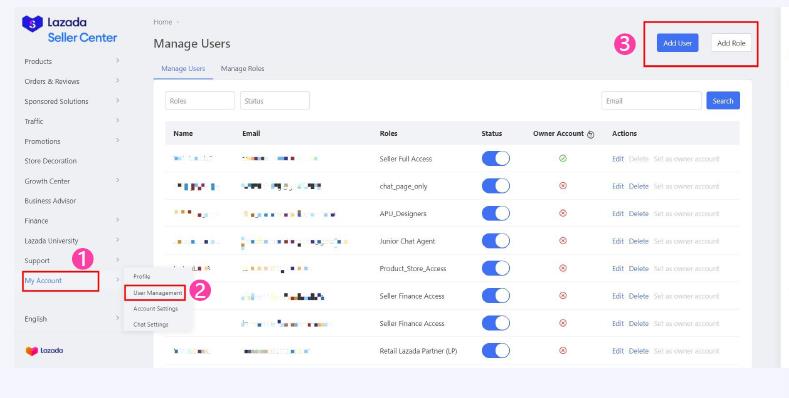789x398 pixels.
Task: Click the 'Manage Users' page heading
Action: (x=192, y=43)
